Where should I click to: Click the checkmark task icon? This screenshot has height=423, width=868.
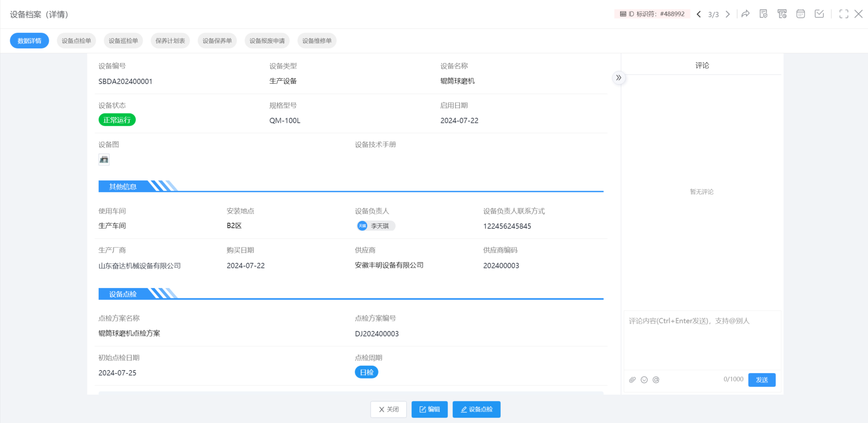[819, 14]
